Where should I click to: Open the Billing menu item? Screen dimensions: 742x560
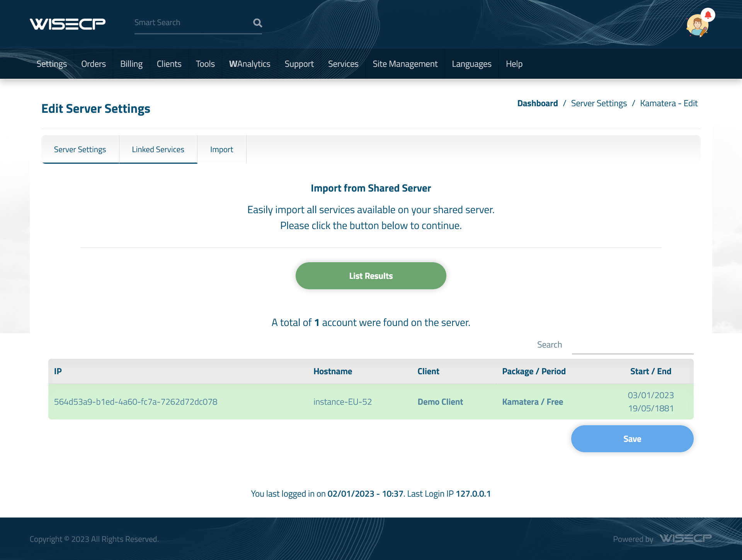tap(131, 63)
